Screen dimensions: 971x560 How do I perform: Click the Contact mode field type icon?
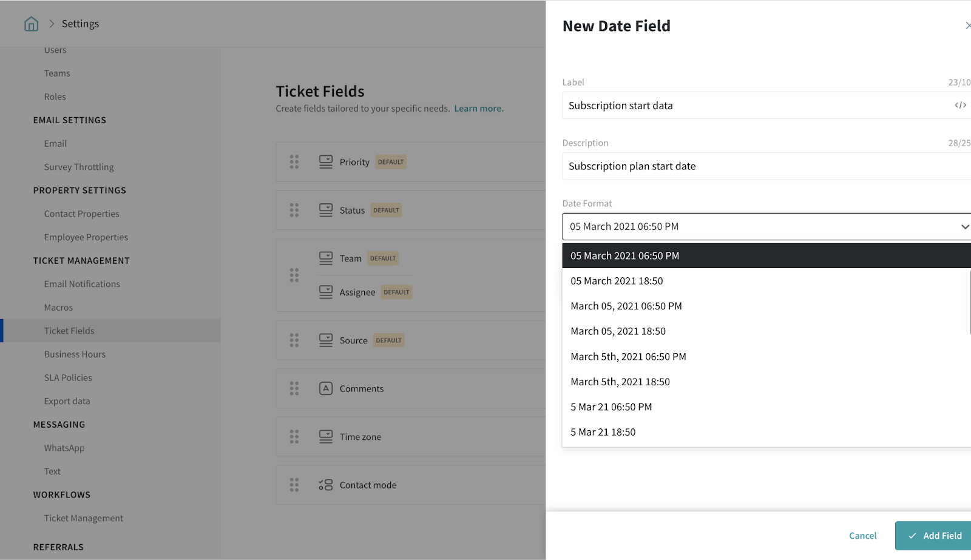(326, 485)
